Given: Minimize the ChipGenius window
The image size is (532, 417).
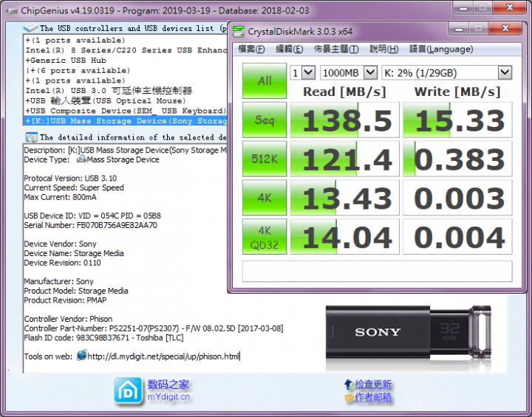Looking at the screenshot, I should point(463,8).
